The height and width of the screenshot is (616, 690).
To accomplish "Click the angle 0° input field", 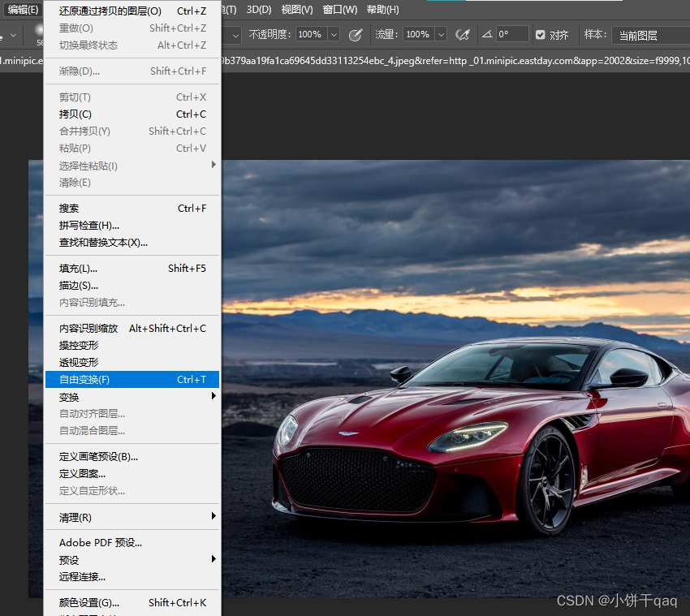I will pyautogui.click(x=511, y=34).
